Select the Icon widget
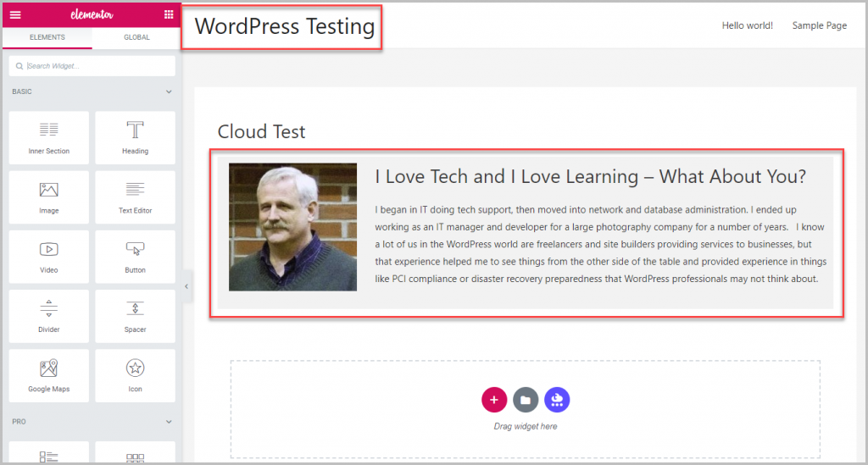This screenshot has height=465, width=868. pos(135,375)
